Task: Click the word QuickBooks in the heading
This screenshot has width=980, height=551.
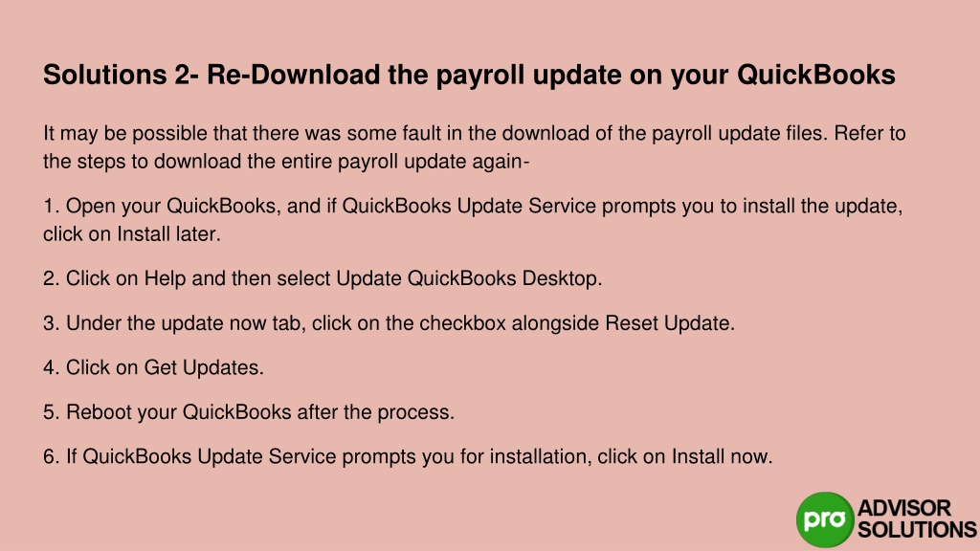Action: pos(816,75)
